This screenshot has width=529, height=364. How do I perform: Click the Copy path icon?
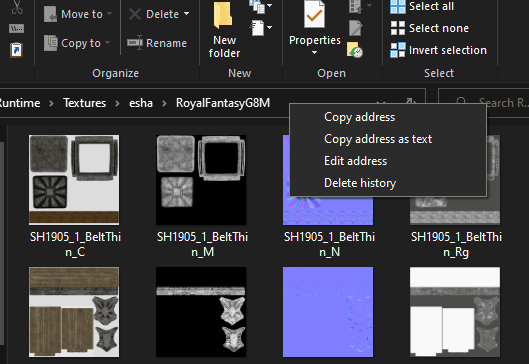click(x=17, y=29)
